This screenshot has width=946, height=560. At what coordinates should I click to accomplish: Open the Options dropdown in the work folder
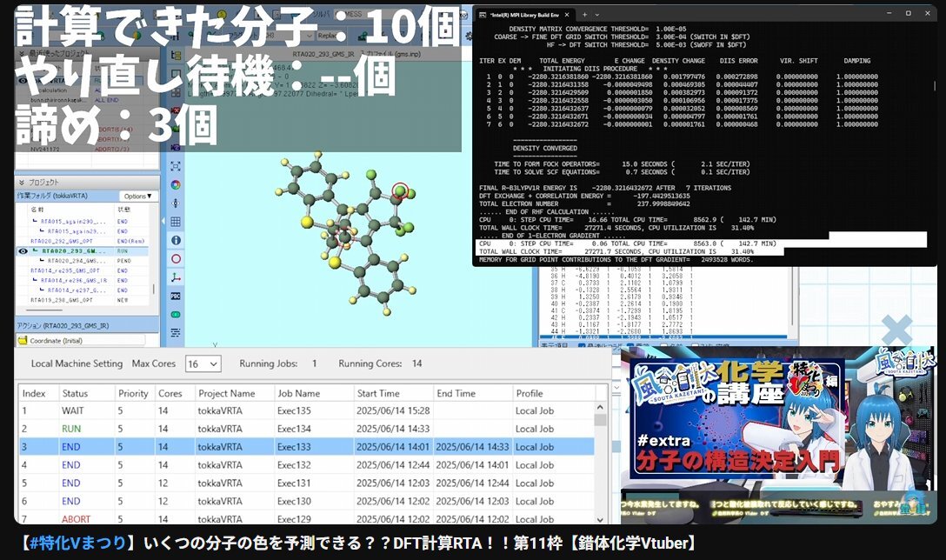[137, 197]
